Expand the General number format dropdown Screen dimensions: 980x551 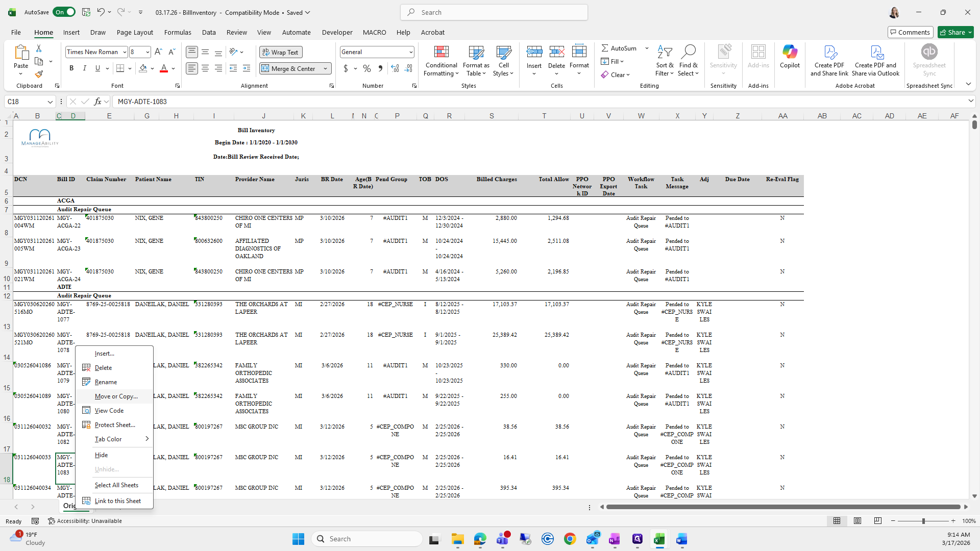click(x=410, y=52)
